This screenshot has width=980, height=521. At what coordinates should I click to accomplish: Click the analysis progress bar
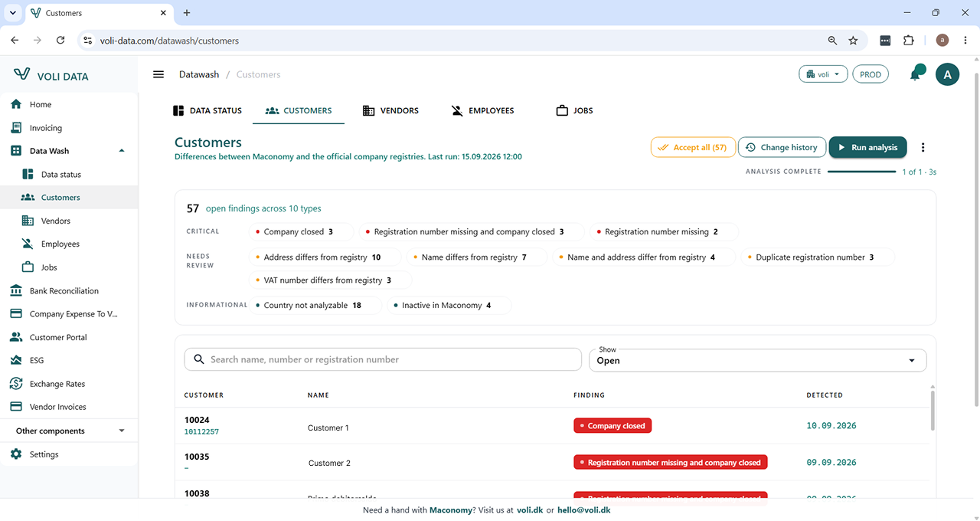861,172
